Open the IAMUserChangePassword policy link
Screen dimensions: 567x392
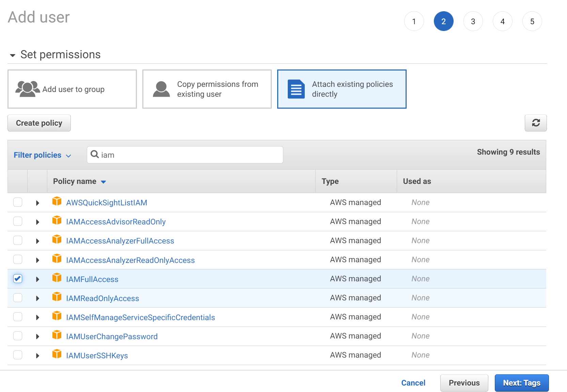pyautogui.click(x=112, y=336)
